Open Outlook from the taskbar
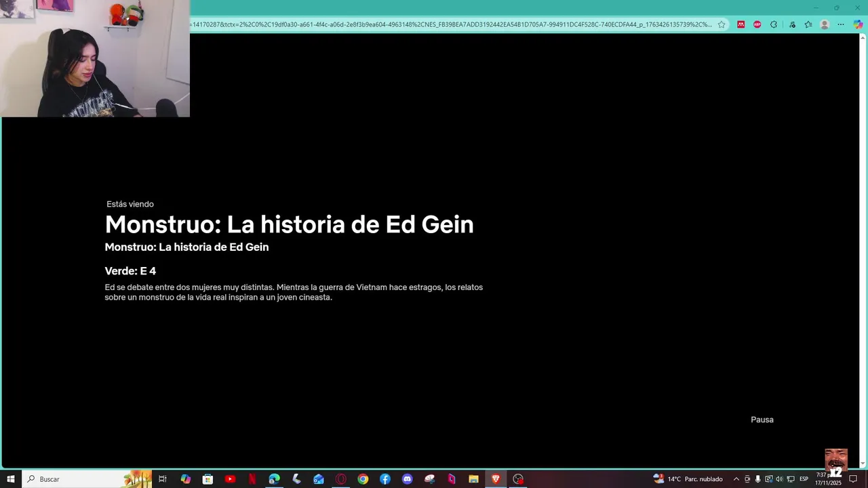The image size is (868, 488). (319, 479)
